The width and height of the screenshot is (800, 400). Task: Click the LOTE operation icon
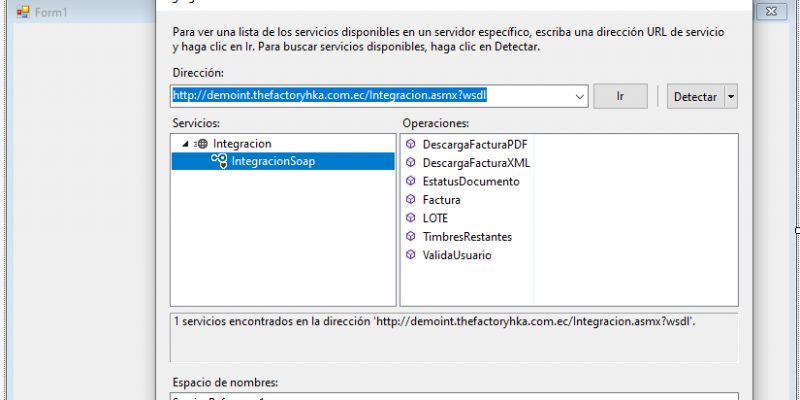[x=411, y=218]
